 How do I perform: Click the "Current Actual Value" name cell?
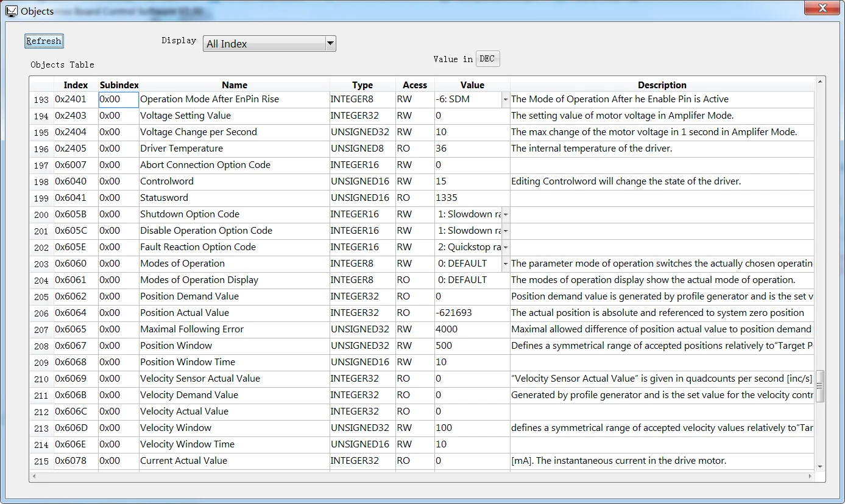pos(235,461)
